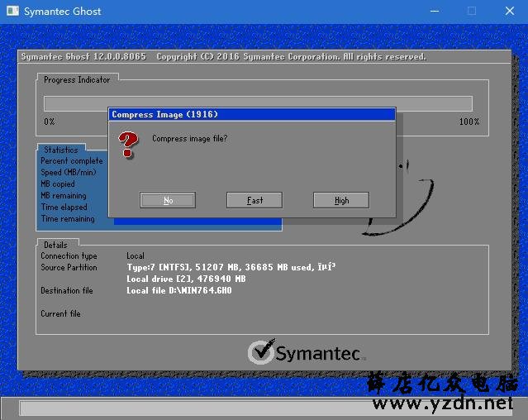Choose Fast compression button
Screen dimensions: 528x420
[x=254, y=200]
